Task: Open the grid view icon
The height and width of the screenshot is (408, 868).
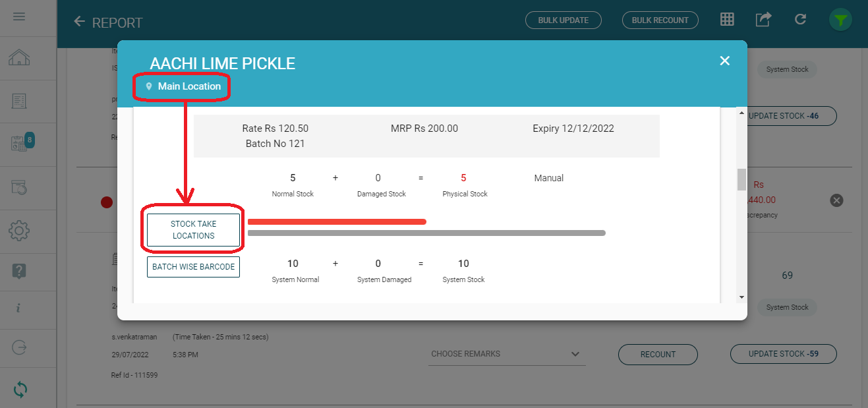Action: click(727, 20)
